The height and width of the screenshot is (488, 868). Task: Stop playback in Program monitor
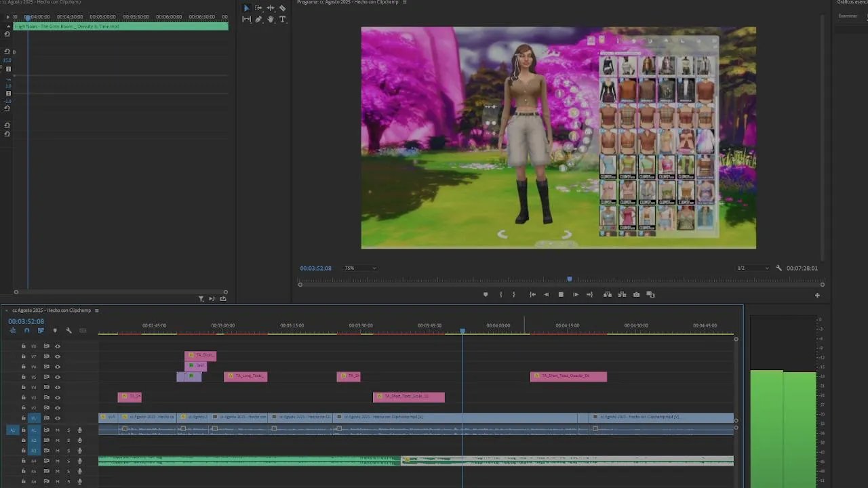pyautogui.click(x=561, y=295)
